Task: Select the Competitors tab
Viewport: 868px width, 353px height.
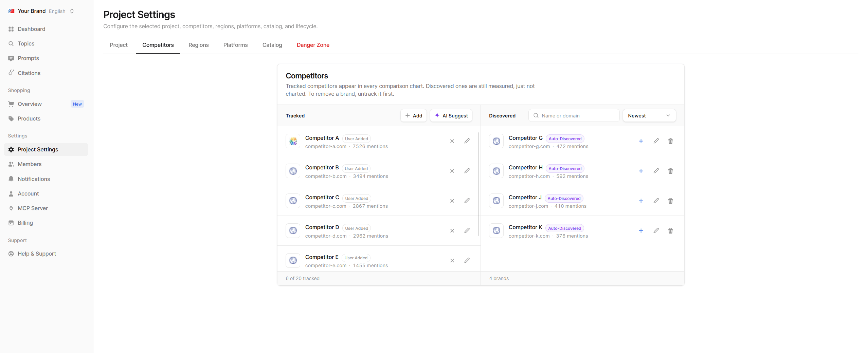Action: point(158,45)
